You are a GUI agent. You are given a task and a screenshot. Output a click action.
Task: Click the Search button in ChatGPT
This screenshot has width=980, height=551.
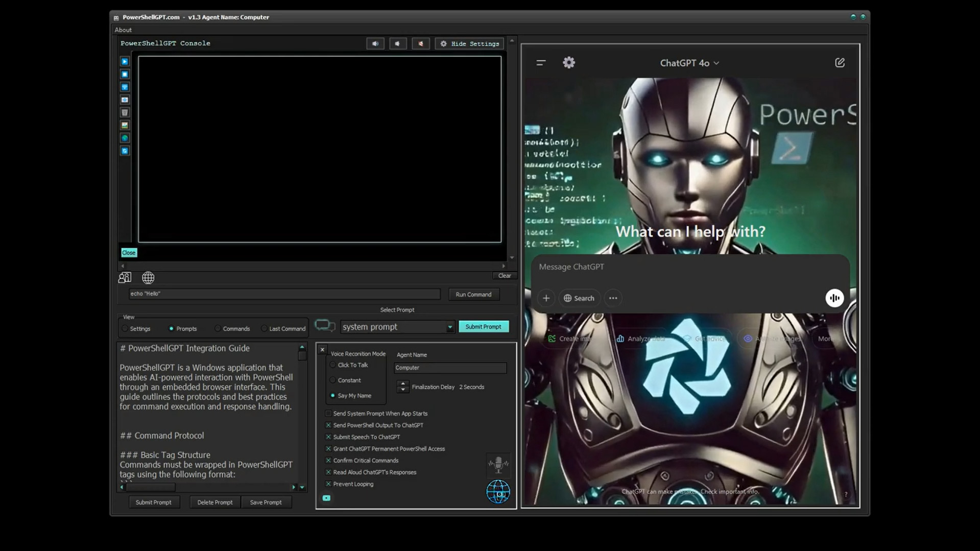[x=579, y=298]
